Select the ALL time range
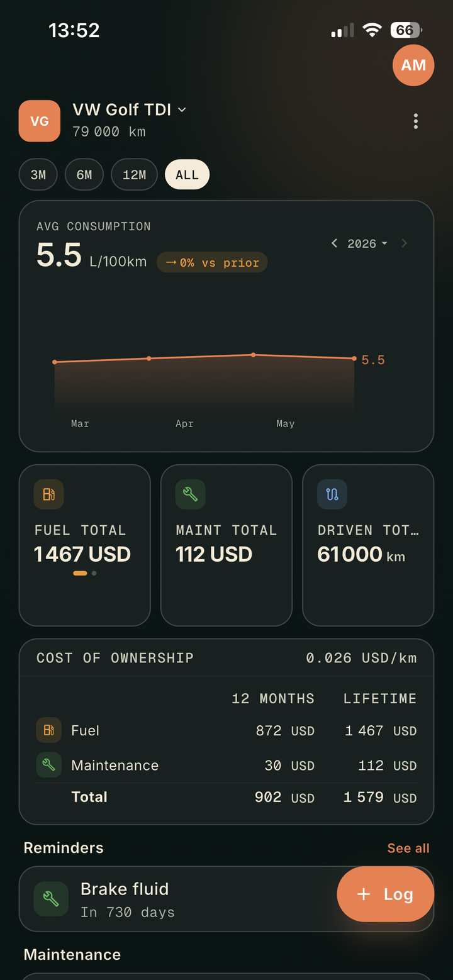 187,175
